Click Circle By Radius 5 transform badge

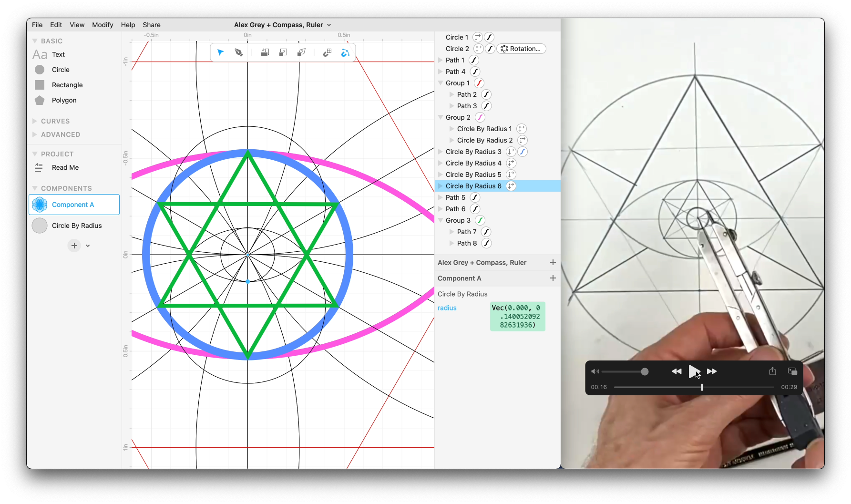click(x=511, y=175)
